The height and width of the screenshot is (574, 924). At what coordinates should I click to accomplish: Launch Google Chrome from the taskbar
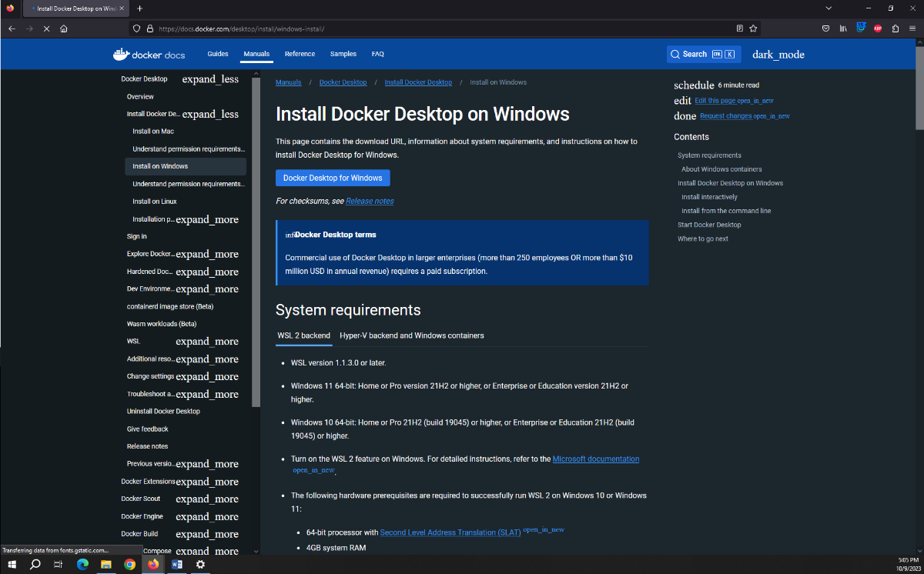(x=129, y=564)
